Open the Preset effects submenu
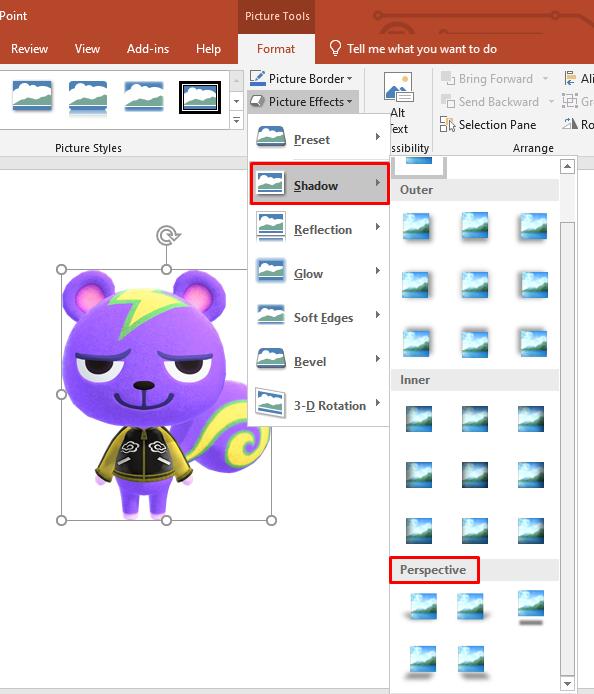Viewport: 594px width, 694px height. click(319, 139)
